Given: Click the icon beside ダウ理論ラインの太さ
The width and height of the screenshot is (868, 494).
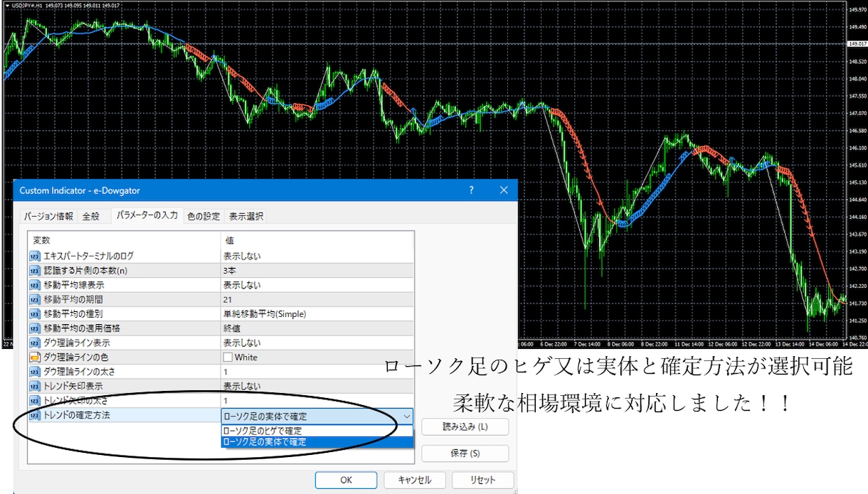Looking at the screenshot, I should coord(35,372).
